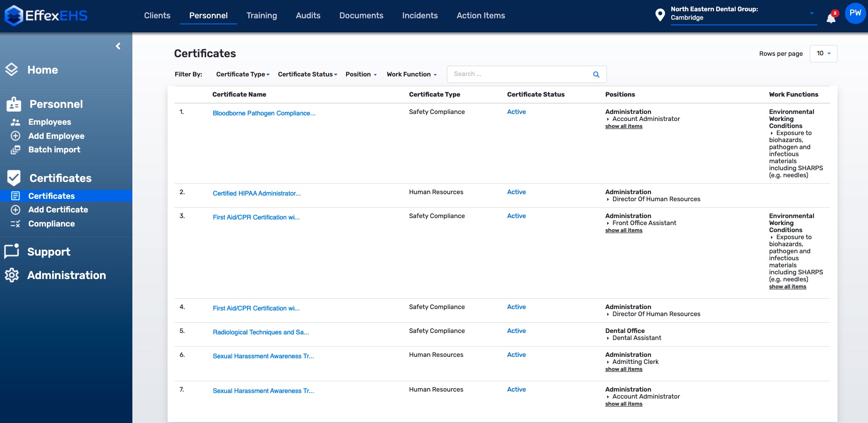Open the Certified HIPAA Administrator certificate
This screenshot has height=423, width=868.
pos(256,193)
